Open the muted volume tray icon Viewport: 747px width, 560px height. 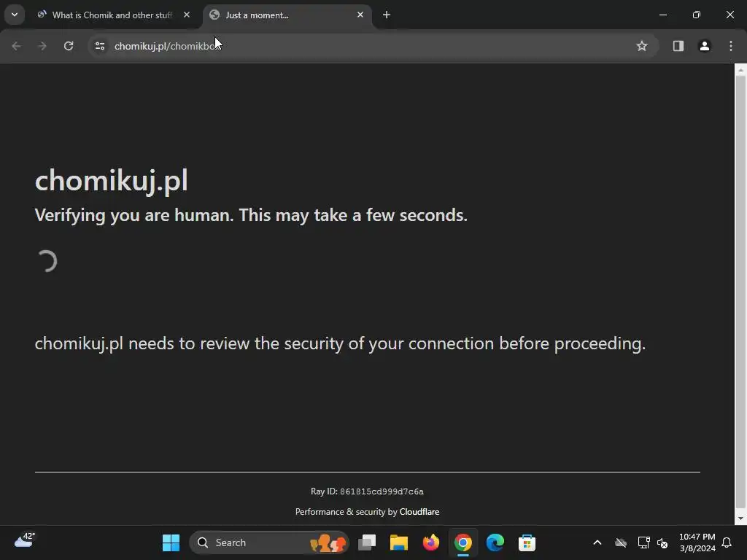(662, 542)
